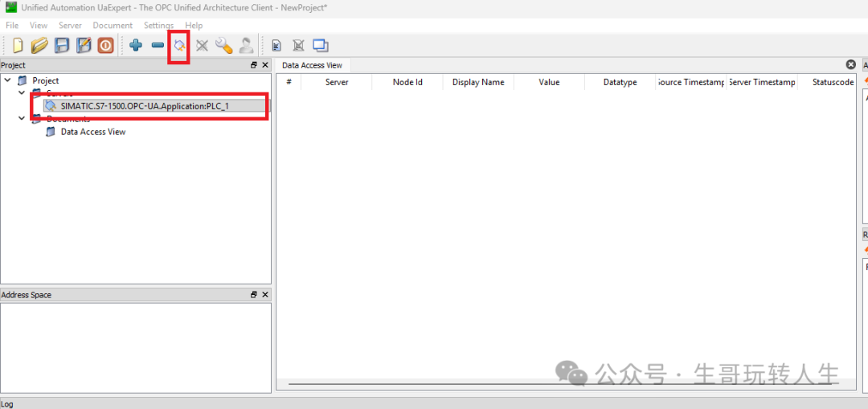Image resolution: width=868 pixels, height=409 pixels.
Task: Connect to server using the plug icon
Action: 179,45
